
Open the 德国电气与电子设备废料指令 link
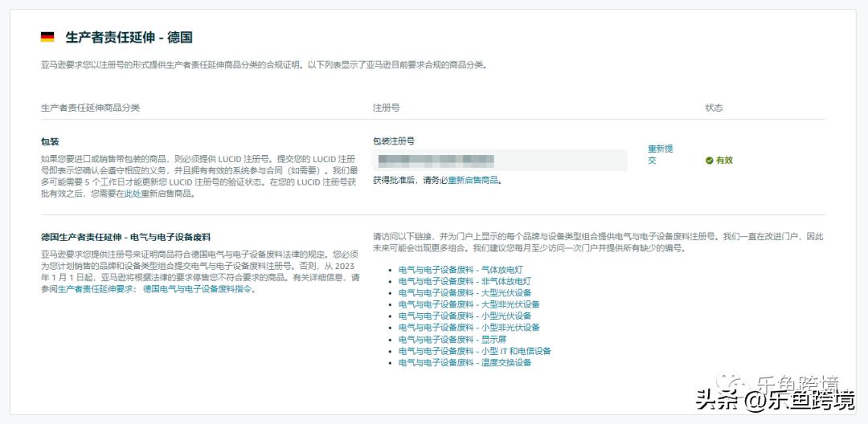tap(199, 289)
